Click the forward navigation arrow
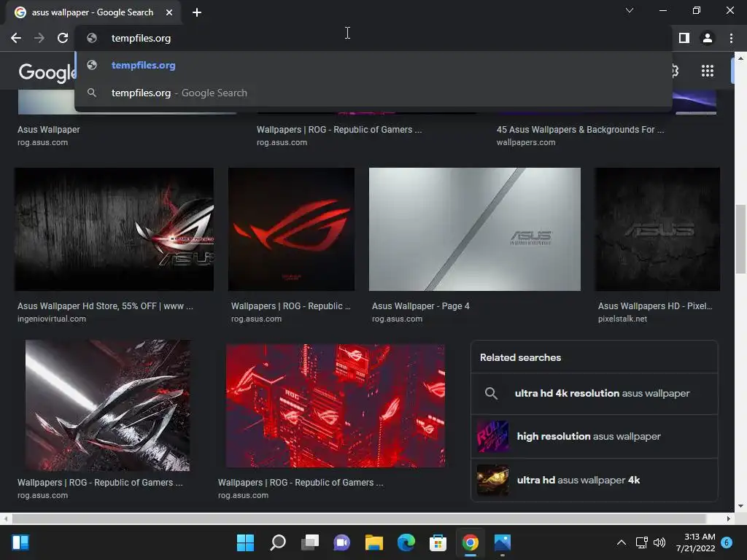Image resolution: width=747 pixels, height=560 pixels. (x=39, y=38)
